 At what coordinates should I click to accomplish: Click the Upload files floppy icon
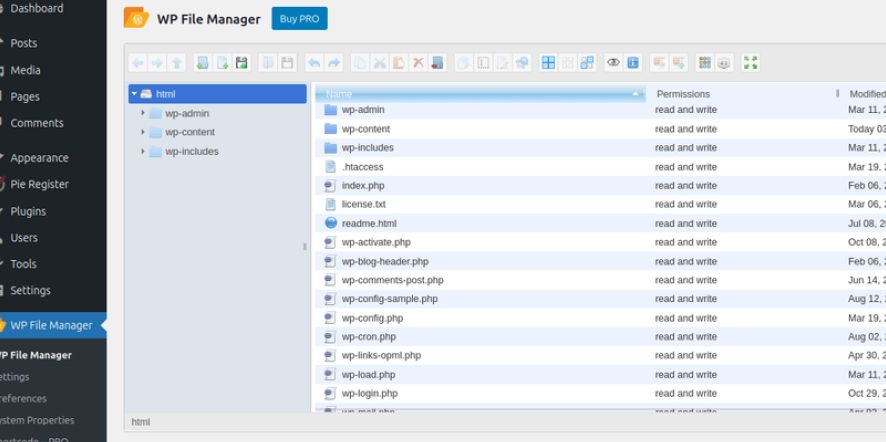click(241, 63)
